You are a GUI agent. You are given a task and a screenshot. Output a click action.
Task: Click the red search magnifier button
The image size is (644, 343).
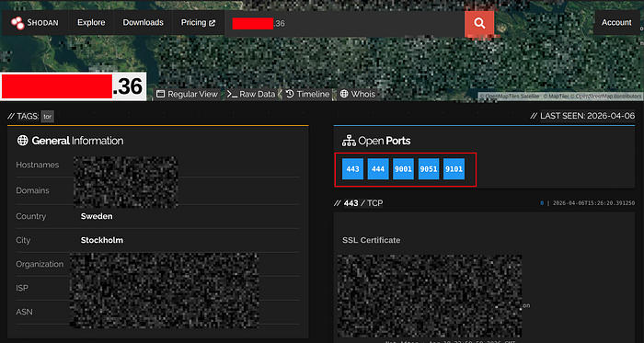pyautogui.click(x=479, y=24)
